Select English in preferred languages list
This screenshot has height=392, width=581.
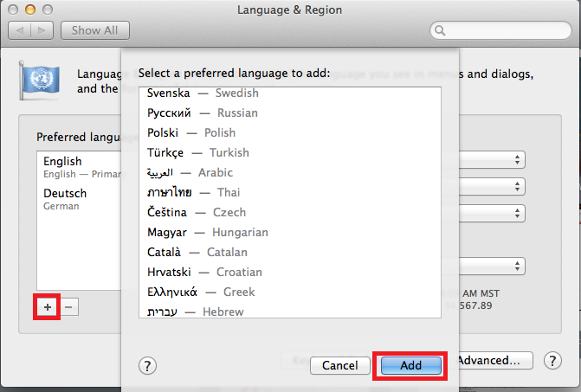click(62, 166)
